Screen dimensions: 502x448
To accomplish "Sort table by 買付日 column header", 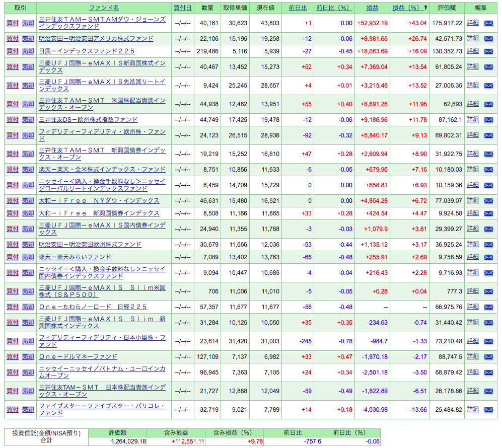I will tap(182, 8).
